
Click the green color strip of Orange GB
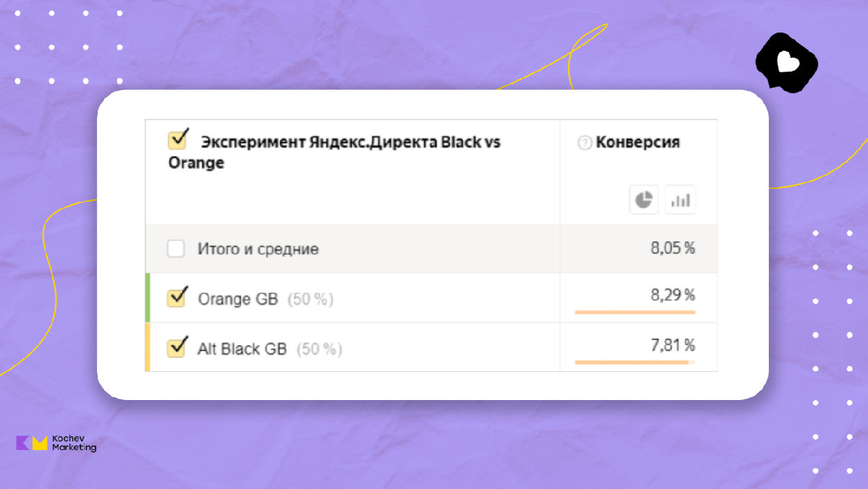pos(148,297)
